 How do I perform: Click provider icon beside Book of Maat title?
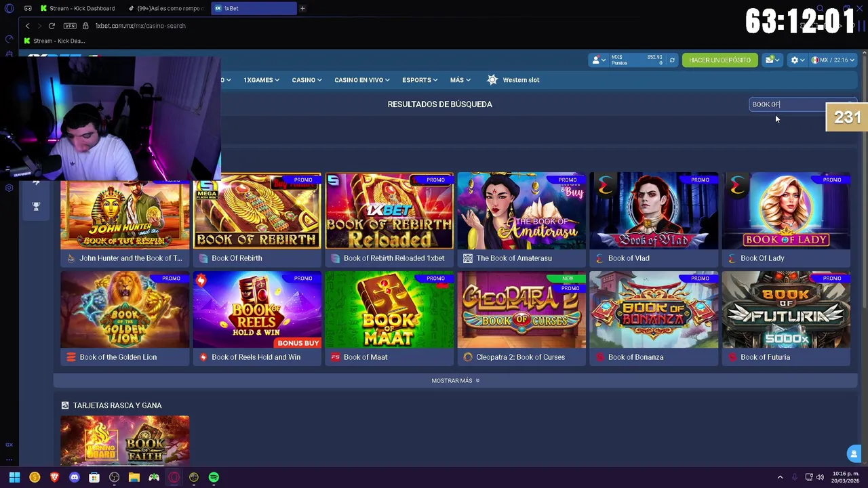335,357
